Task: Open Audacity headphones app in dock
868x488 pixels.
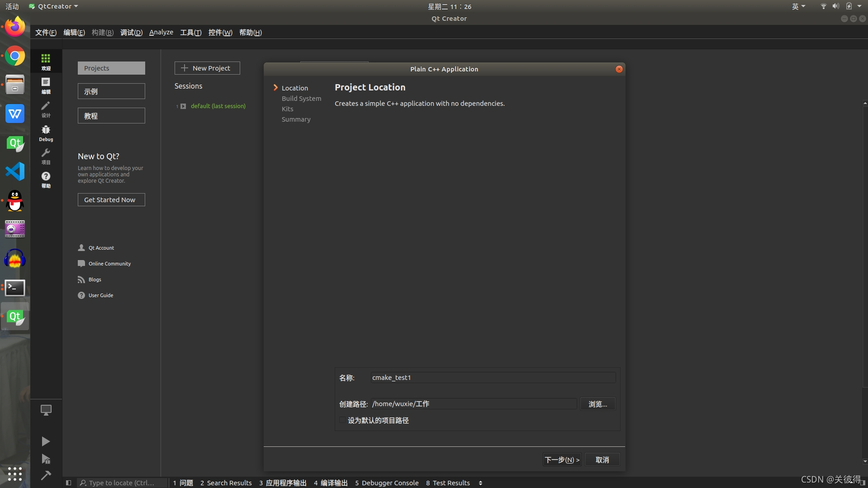Action: pyautogui.click(x=15, y=259)
